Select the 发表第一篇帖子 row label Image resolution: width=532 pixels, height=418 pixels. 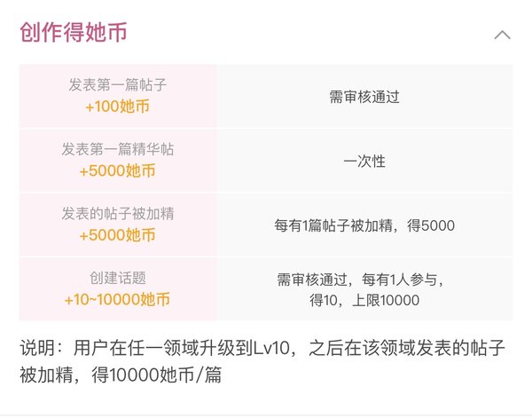pyautogui.click(x=117, y=85)
